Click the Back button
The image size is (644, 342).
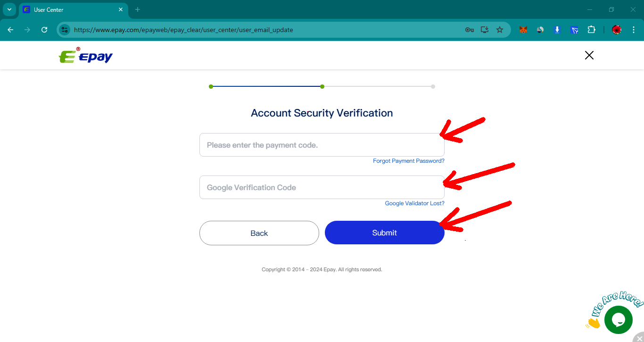point(259,233)
